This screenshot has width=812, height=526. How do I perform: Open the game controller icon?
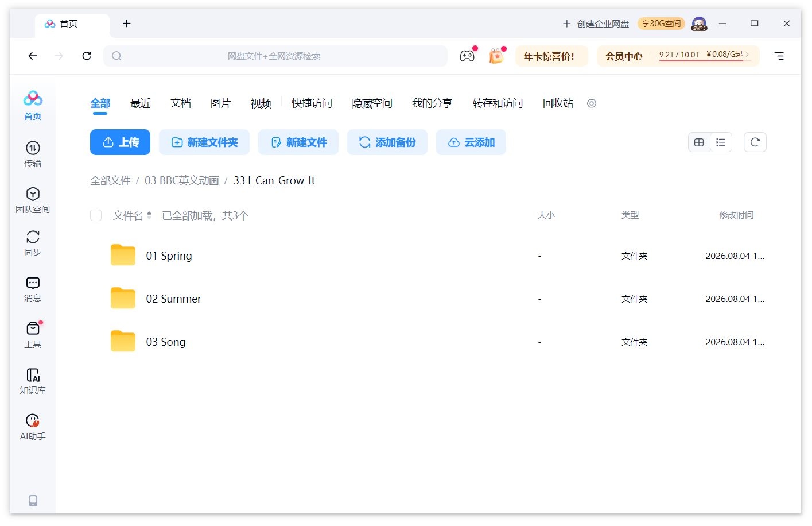tap(467, 56)
